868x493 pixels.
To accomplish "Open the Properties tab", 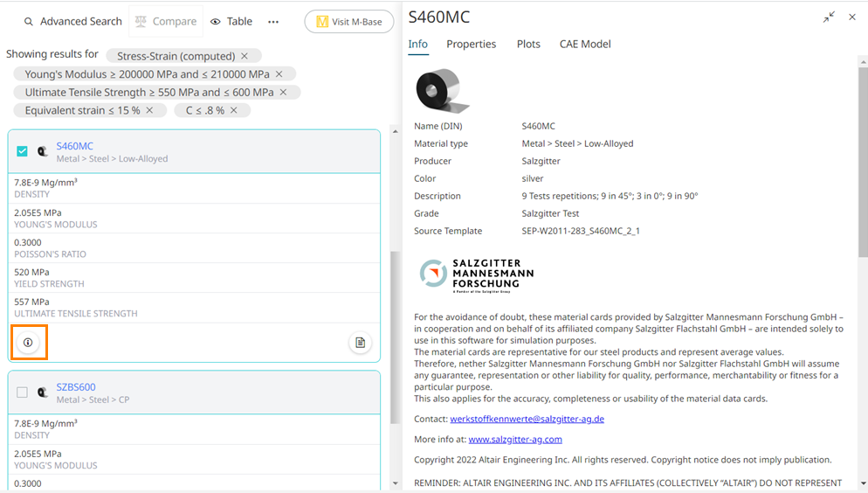I will 471,44.
